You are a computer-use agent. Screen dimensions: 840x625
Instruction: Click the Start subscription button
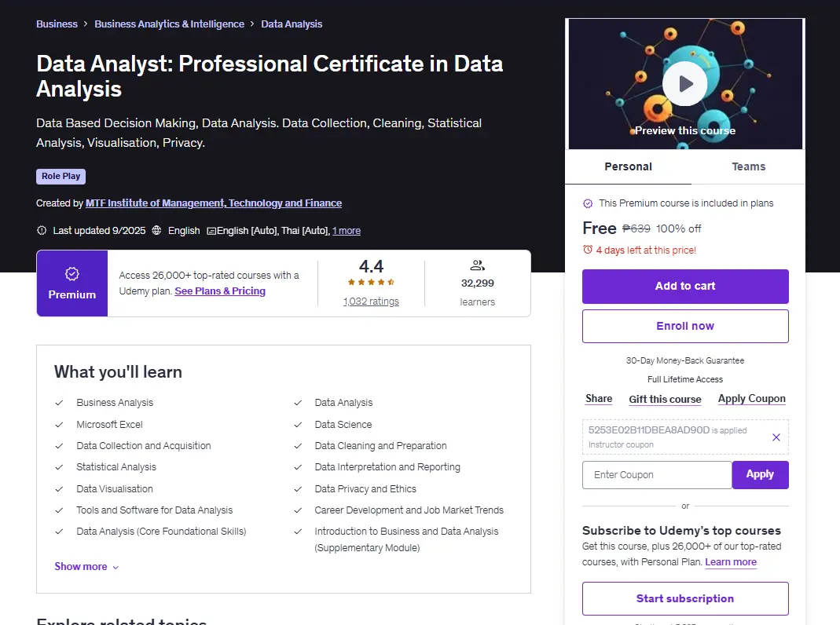pos(685,599)
